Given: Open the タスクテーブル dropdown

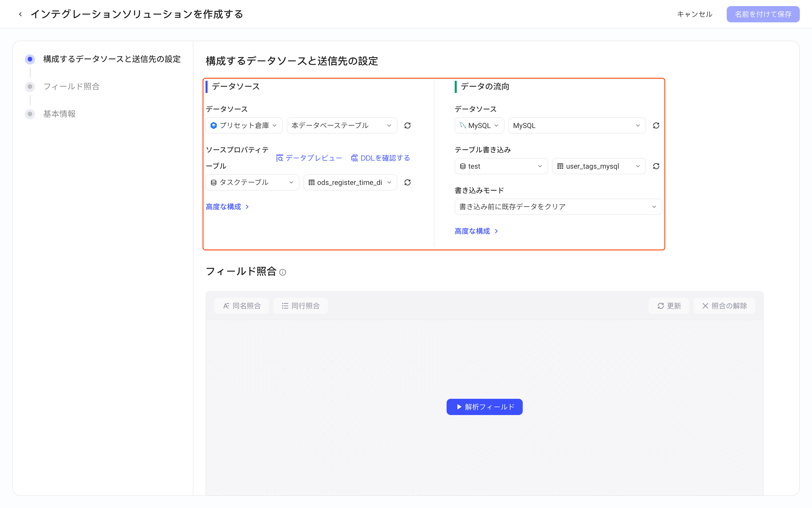Looking at the screenshot, I should (x=252, y=182).
